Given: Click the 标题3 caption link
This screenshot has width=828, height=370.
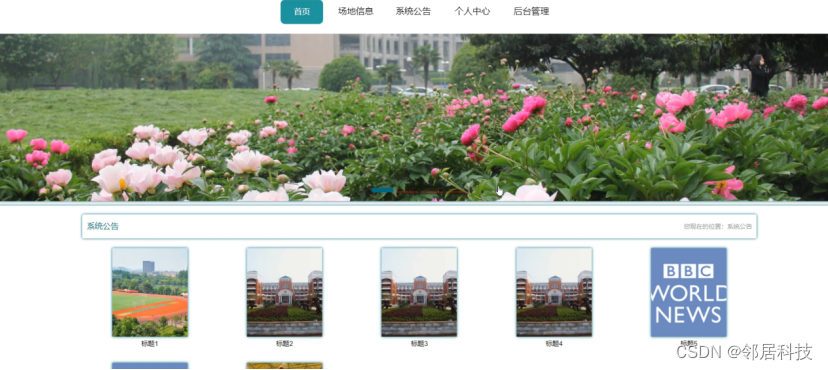Looking at the screenshot, I should click(x=419, y=344).
